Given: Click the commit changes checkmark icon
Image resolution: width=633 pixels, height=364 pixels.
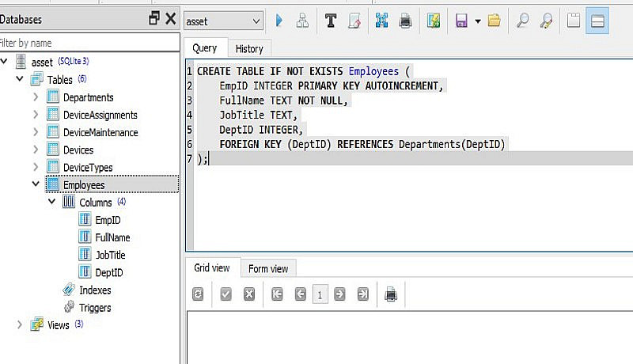Looking at the screenshot, I should pyautogui.click(x=226, y=294).
